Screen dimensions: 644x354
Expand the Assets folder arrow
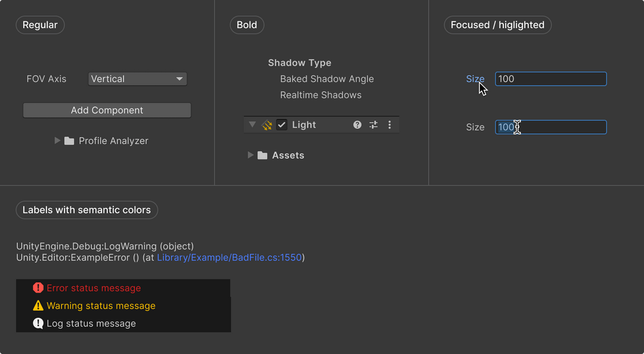[x=250, y=155]
